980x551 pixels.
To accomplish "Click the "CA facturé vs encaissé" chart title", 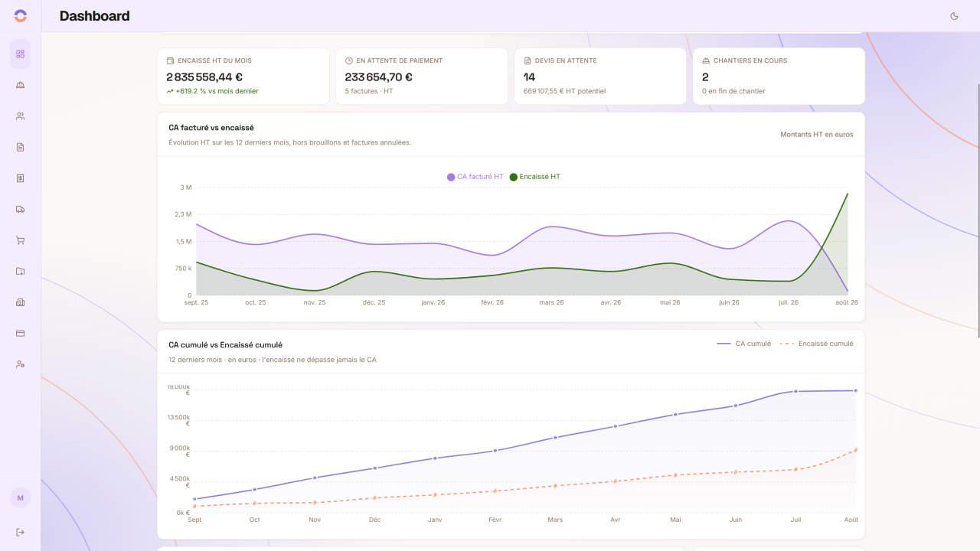I will pyautogui.click(x=211, y=128).
